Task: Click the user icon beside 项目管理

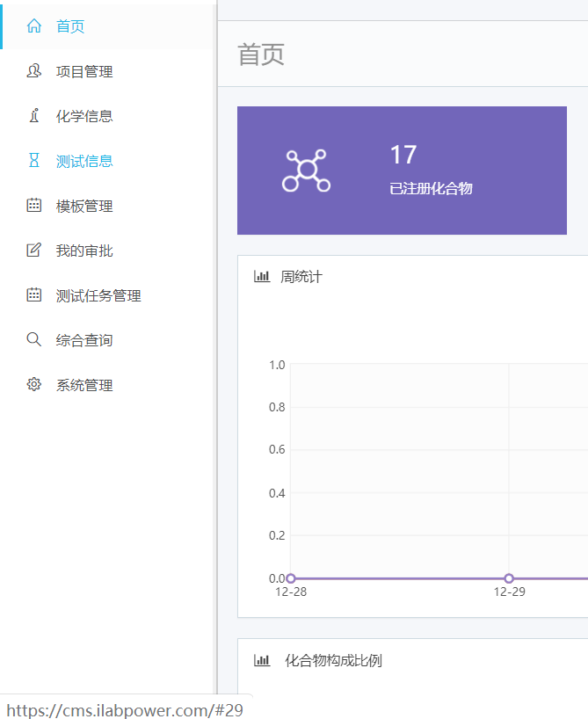Action: pyautogui.click(x=34, y=71)
